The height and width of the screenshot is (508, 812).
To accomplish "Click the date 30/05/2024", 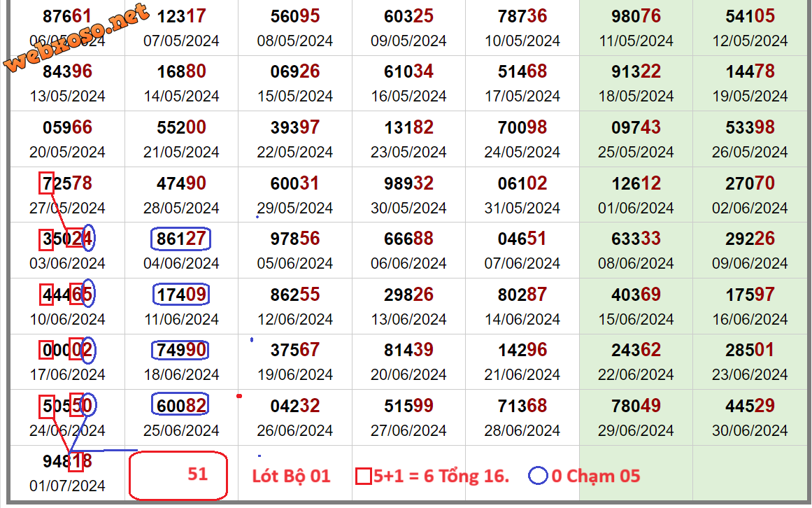I will pyautogui.click(x=408, y=209).
